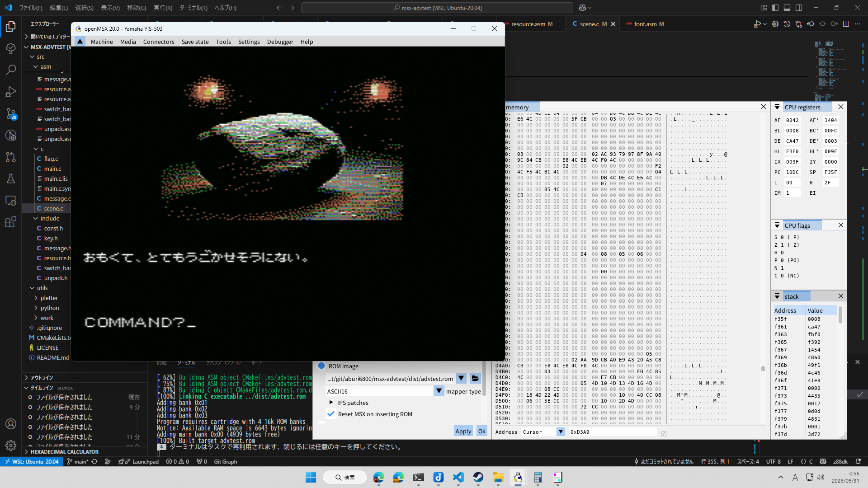Open Manage gear in activity bar
The image size is (868, 488).
(x=11, y=446)
